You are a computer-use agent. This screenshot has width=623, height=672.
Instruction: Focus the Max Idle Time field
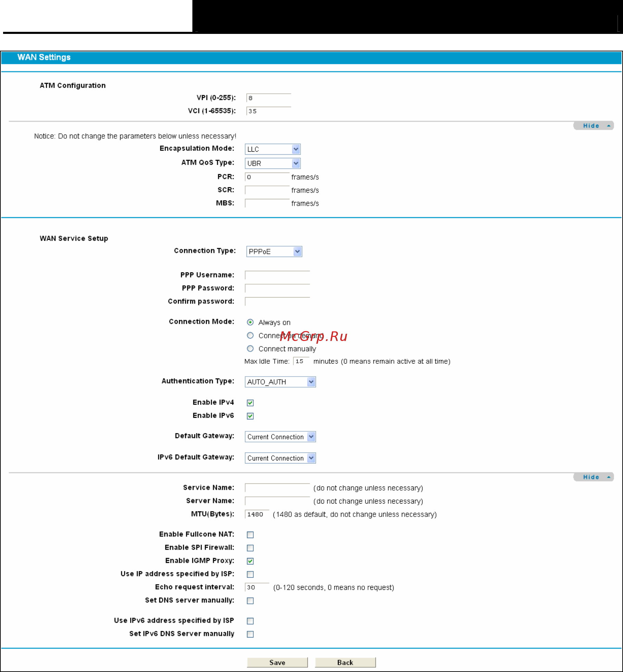[x=301, y=361]
